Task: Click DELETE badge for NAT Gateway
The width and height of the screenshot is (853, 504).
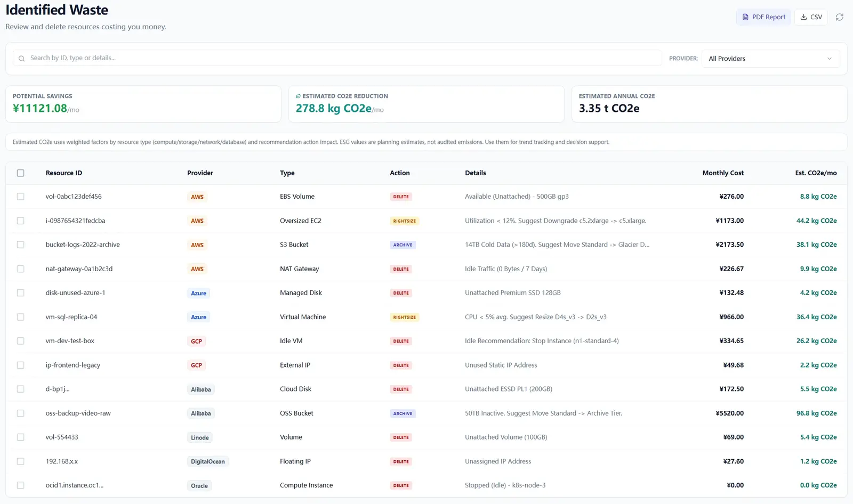Action: [x=401, y=269]
